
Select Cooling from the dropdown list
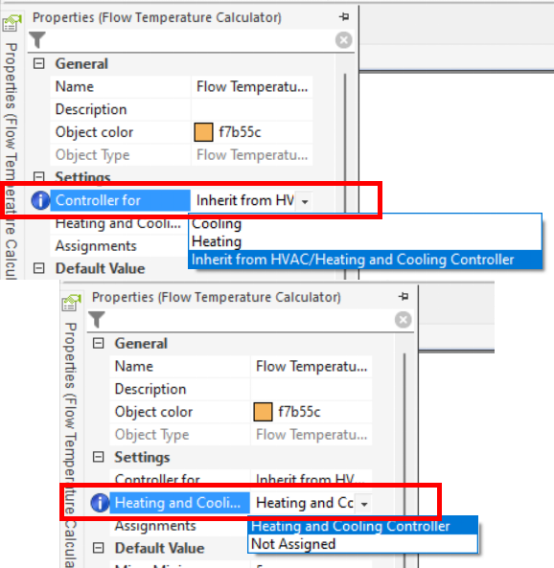[217, 224]
